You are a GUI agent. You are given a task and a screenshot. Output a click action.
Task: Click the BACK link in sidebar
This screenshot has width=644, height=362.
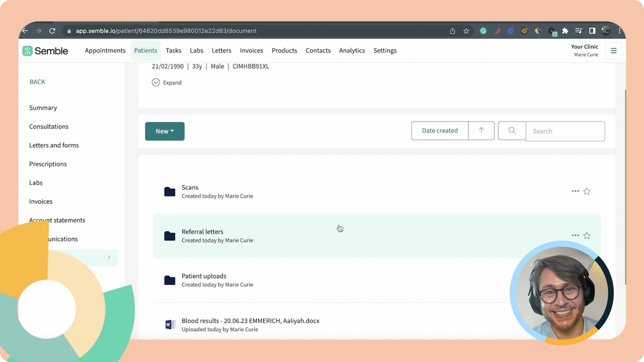tap(37, 82)
